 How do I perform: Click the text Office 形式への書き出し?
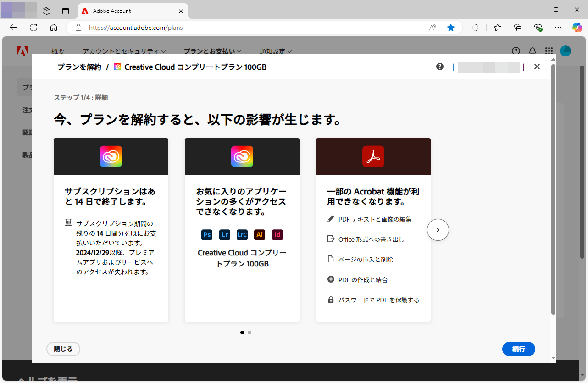tap(371, 239)
